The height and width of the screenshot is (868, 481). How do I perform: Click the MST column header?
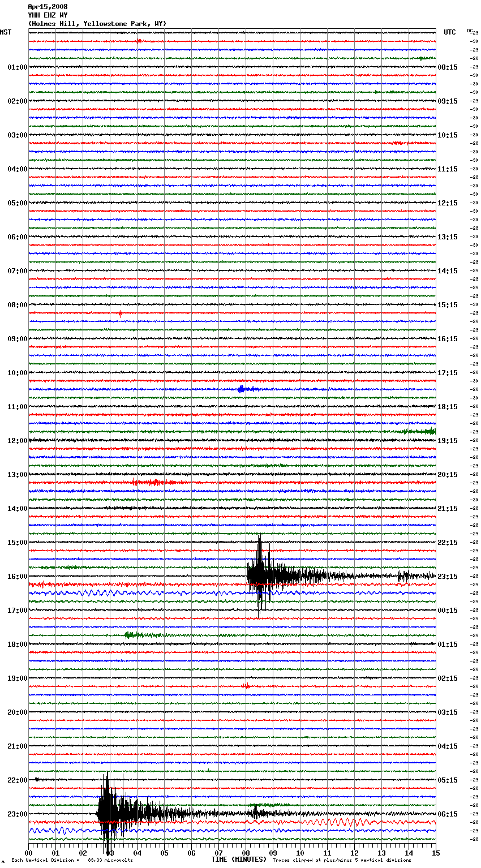[6, 33]
